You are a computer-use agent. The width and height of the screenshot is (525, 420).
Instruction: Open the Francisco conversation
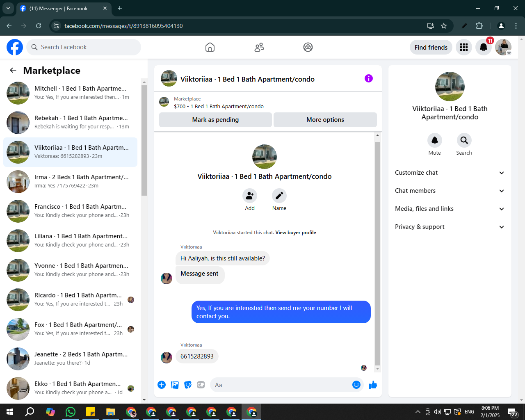coord(71,211)
